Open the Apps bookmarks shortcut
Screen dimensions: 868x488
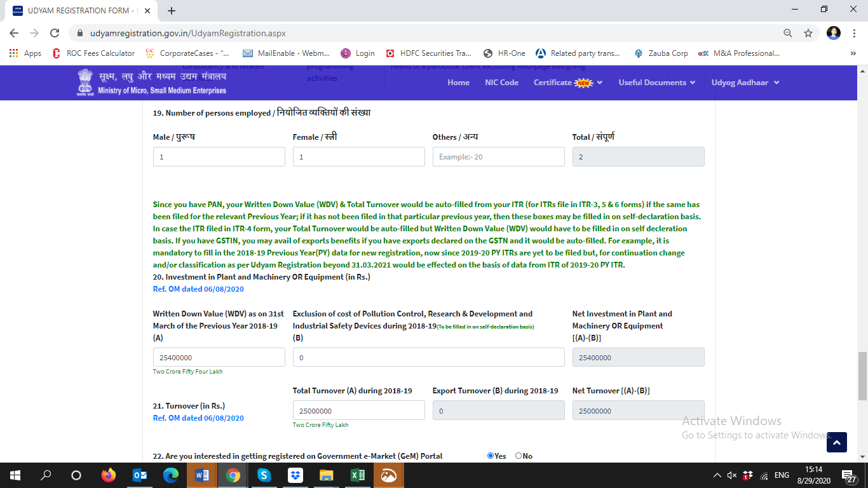(x=25, y=53)
